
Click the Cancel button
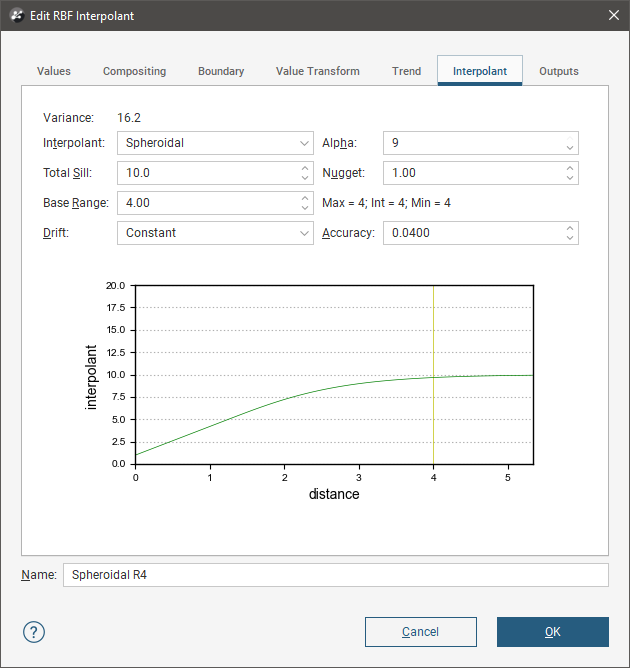(x=420, y=632)
